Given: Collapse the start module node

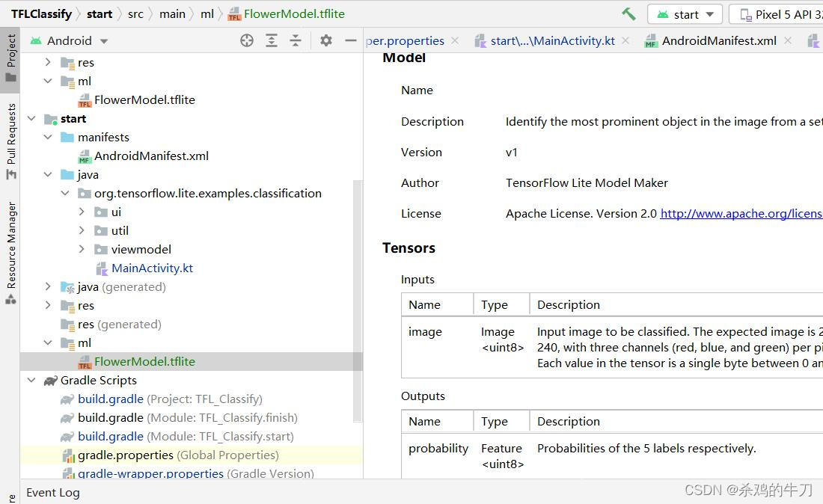Looking at the screenshot, I should click(x=31, y=119).
